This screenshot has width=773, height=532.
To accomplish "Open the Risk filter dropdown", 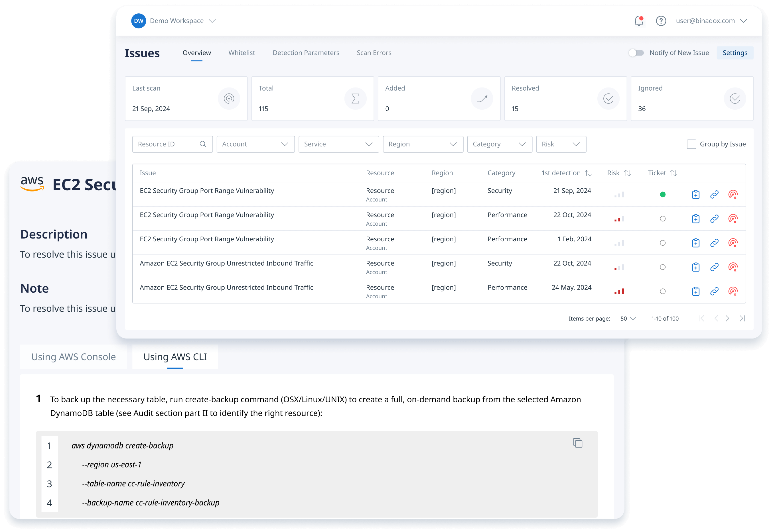I will click(561, 144).
